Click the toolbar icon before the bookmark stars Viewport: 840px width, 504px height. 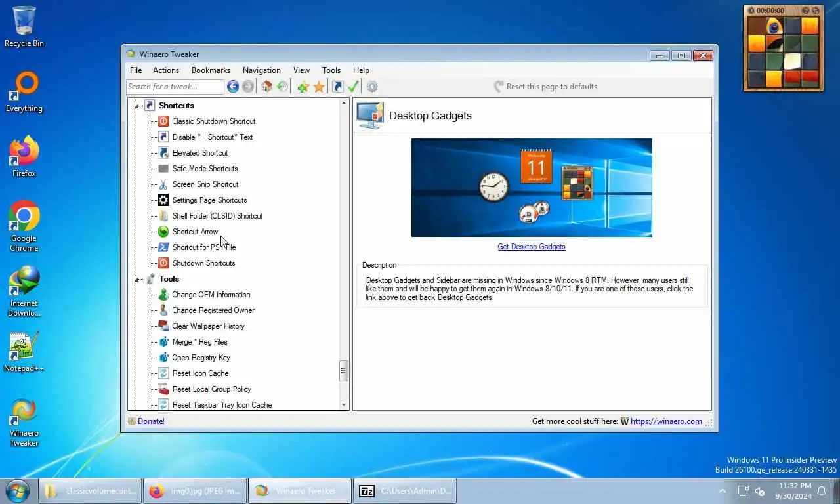(x=282, y=87)
